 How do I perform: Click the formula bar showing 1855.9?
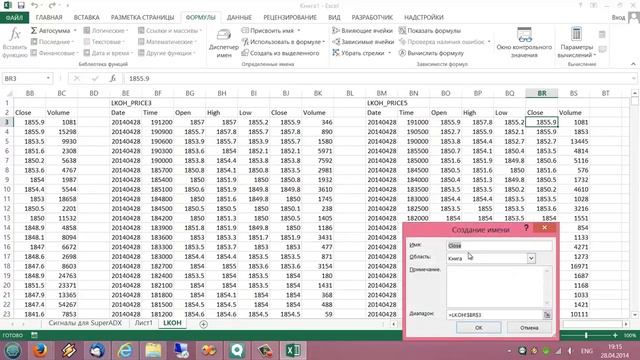pyautogui.click(x=380, y=78)
